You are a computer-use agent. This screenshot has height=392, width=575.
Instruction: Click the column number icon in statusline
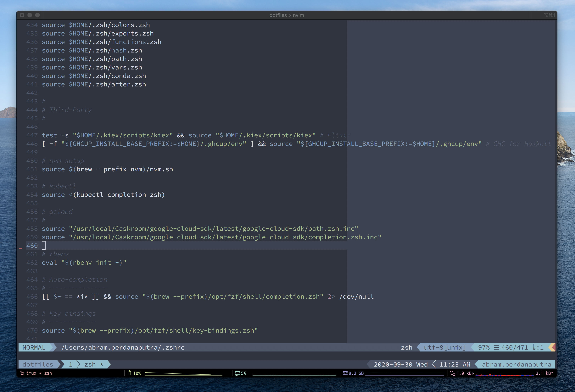534,347
